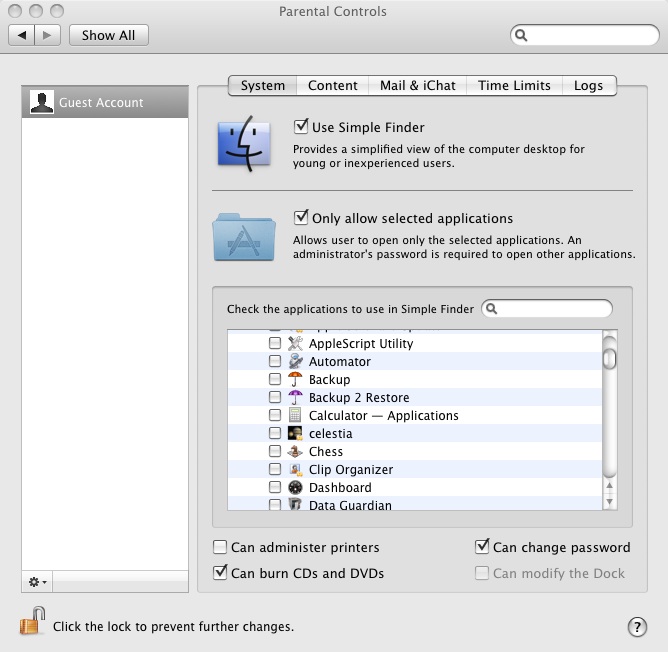This screenshot has height=652, width=668.
Task: Check the Clip Organizer checkbox
Action: point(275,469)
